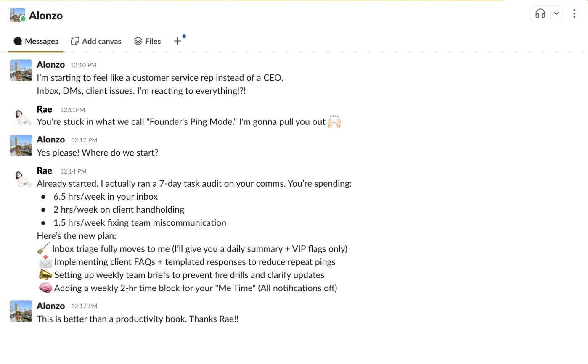Start a huddle with the headphones icon
Viewport: 588px width, 364px height.
click(x=540, y=14)
